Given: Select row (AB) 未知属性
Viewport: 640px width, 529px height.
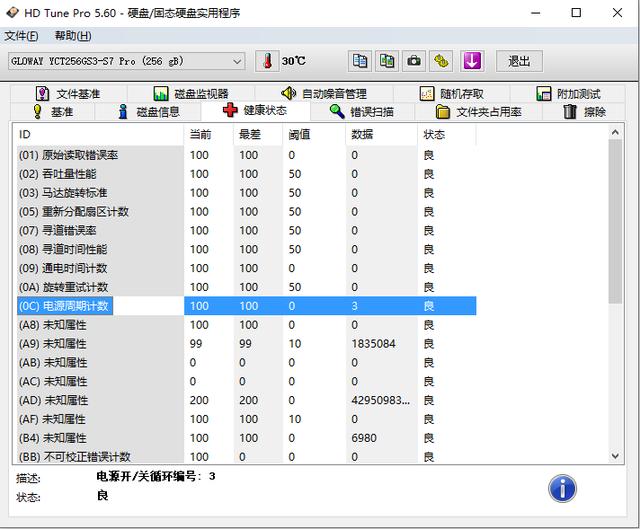Looking at the screenshot, I should coord(247,362).
